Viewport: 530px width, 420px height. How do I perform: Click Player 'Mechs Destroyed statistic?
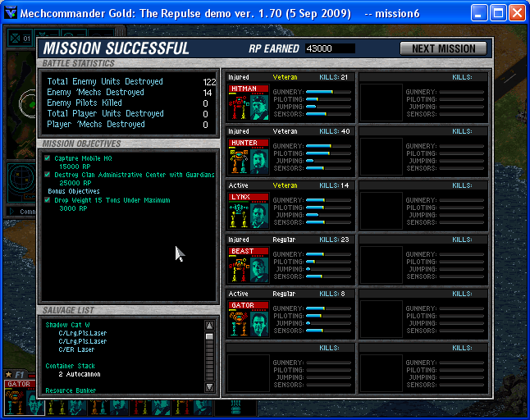(x=128, y=124)
